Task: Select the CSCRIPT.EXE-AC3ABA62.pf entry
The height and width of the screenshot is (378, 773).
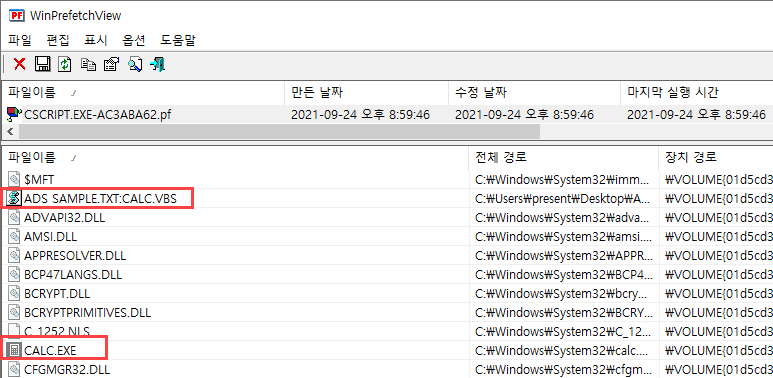Action: 98,115
